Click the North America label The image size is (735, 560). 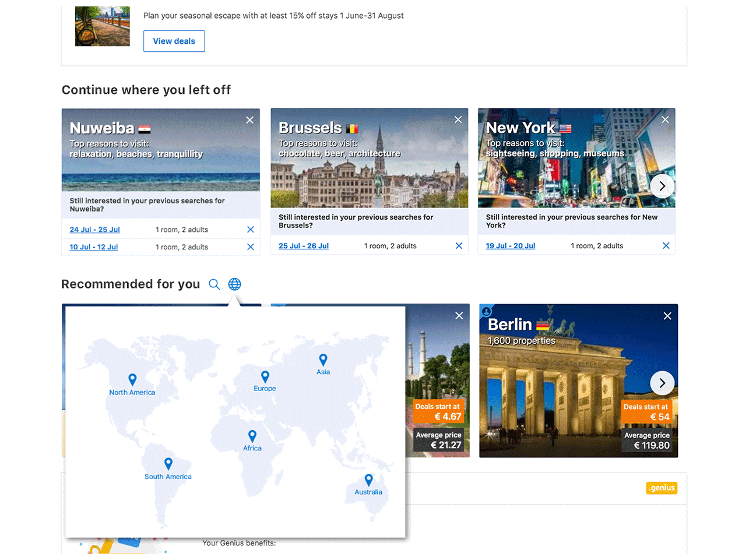click(x=132, y=393)
